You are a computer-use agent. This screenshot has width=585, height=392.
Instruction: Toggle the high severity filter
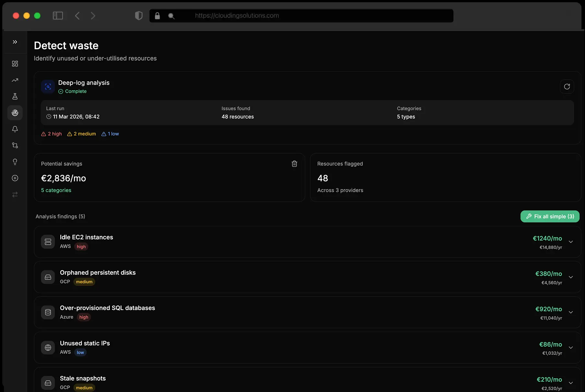51,133
